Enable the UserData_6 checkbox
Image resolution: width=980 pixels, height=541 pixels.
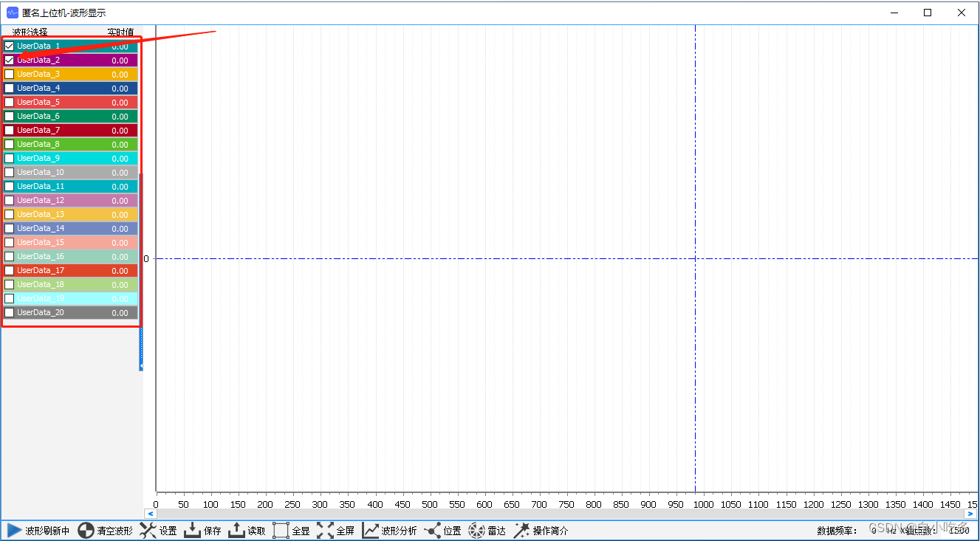[x=10, y=116]
